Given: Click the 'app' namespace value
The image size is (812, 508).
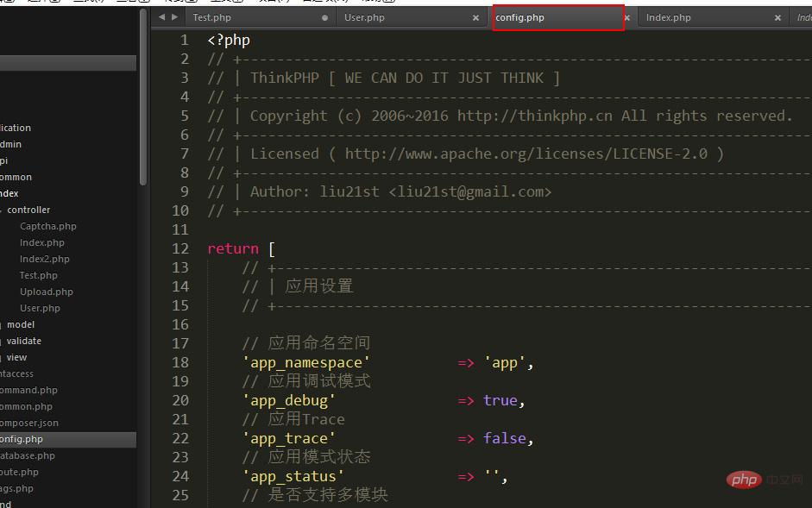Looking at the screenshot, I should (x=505, y=363).
